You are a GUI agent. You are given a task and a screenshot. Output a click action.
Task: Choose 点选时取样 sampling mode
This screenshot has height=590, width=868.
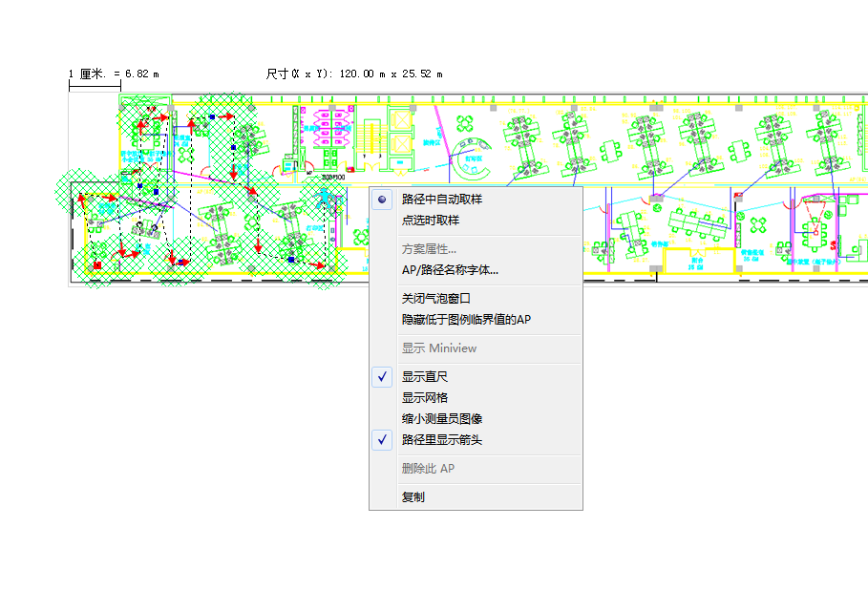(430, 221)
